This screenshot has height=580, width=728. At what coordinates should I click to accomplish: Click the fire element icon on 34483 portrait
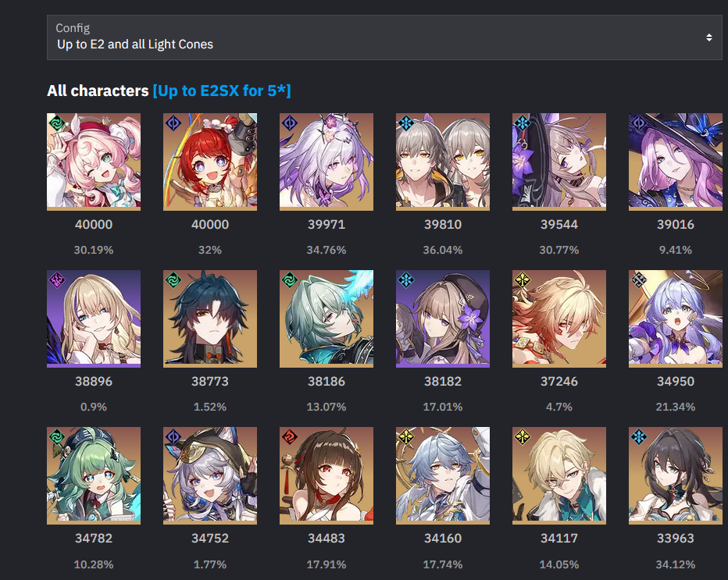point(289,436)
